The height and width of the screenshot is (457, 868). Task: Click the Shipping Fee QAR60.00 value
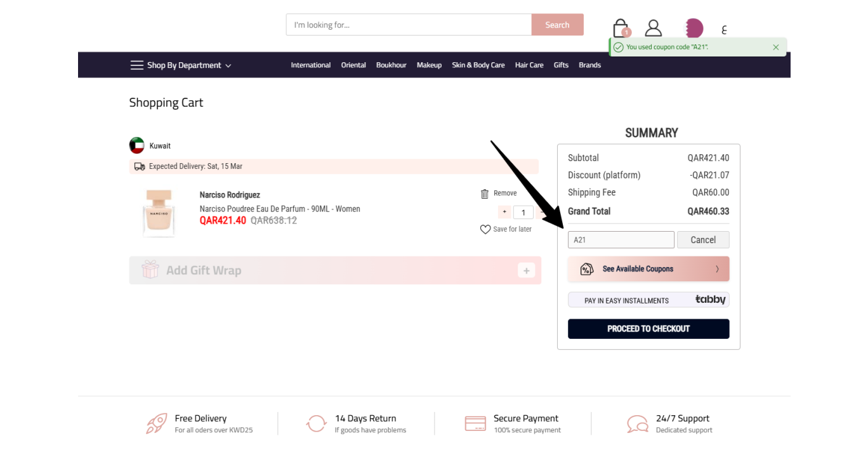point(711,192)
